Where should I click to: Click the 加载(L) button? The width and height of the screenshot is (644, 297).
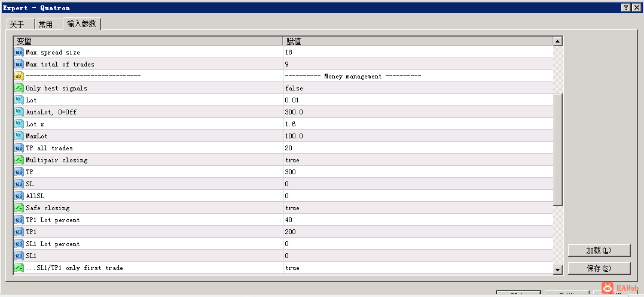coord(599,250)
